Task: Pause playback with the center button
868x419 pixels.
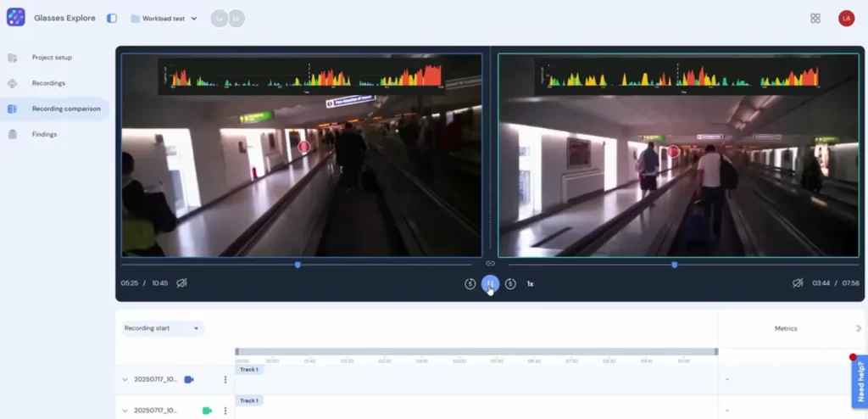Action: pyautogui.click(x=490, y=284)
